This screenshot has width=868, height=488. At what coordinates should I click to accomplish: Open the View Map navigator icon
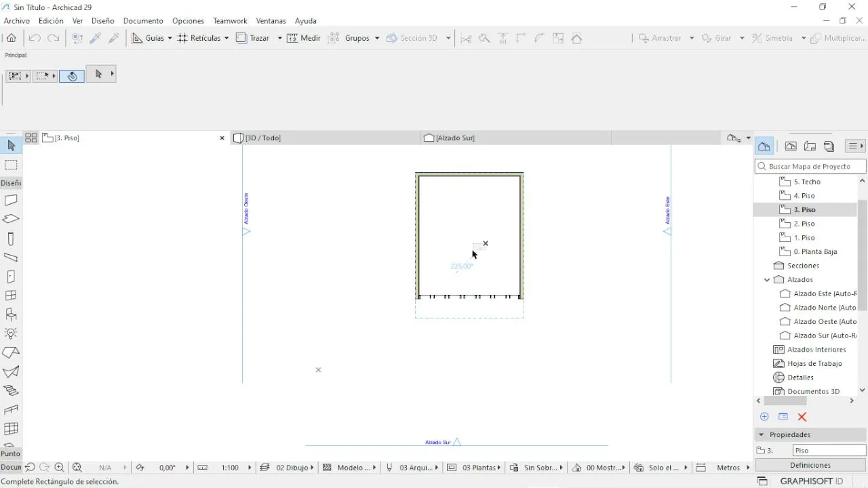(791, 146)
